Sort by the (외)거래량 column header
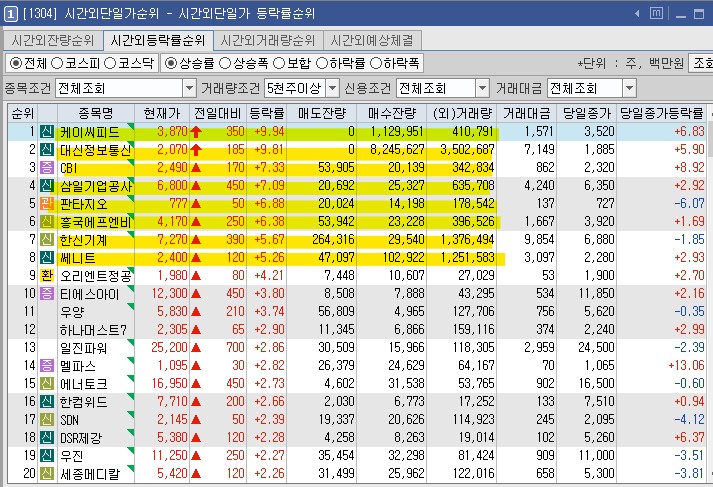This screenshot has height=487, width=713. click(x=462, y=113)
